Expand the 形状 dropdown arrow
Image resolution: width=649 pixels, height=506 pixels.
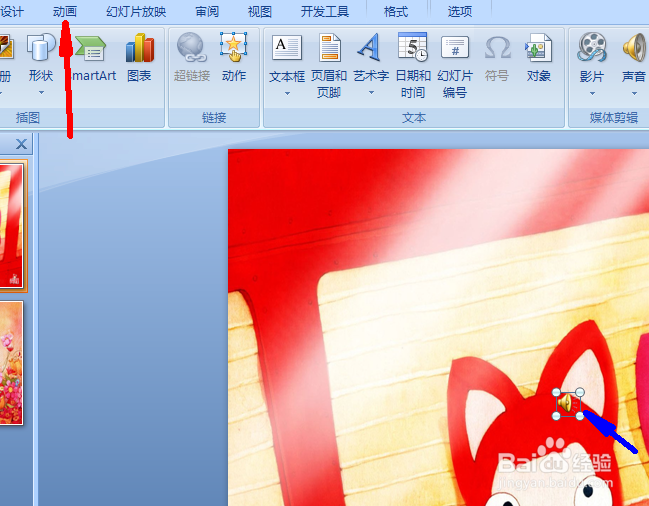click(x=41, y=93)
